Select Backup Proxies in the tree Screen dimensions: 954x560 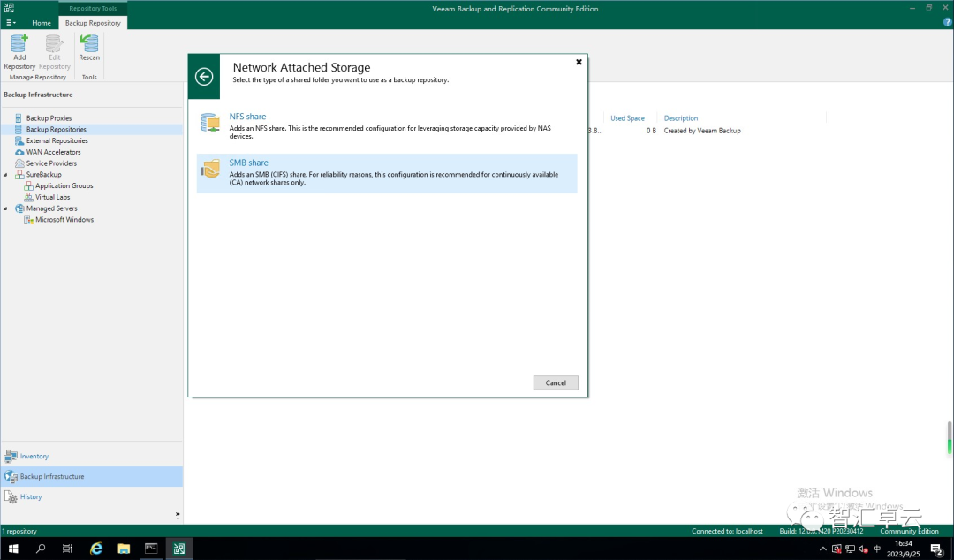[49, 117]
